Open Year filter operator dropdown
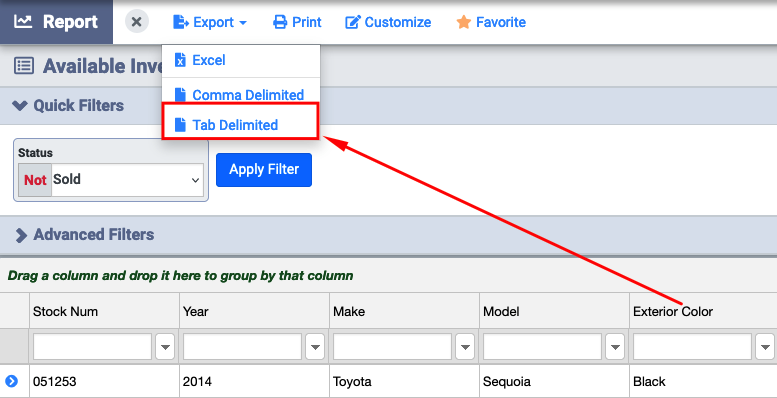 [315, 346]
